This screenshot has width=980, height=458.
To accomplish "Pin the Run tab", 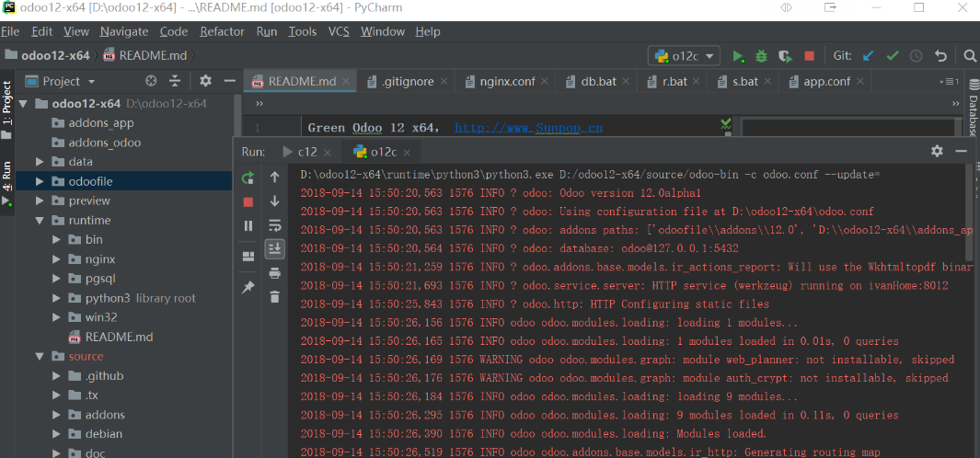I will (x=248, y=288).
